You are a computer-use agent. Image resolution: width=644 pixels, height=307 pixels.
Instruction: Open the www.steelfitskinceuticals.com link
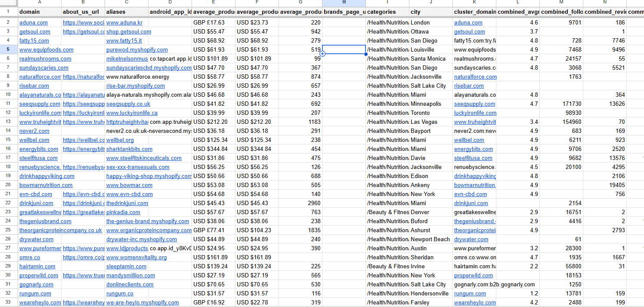coord(144,158)
